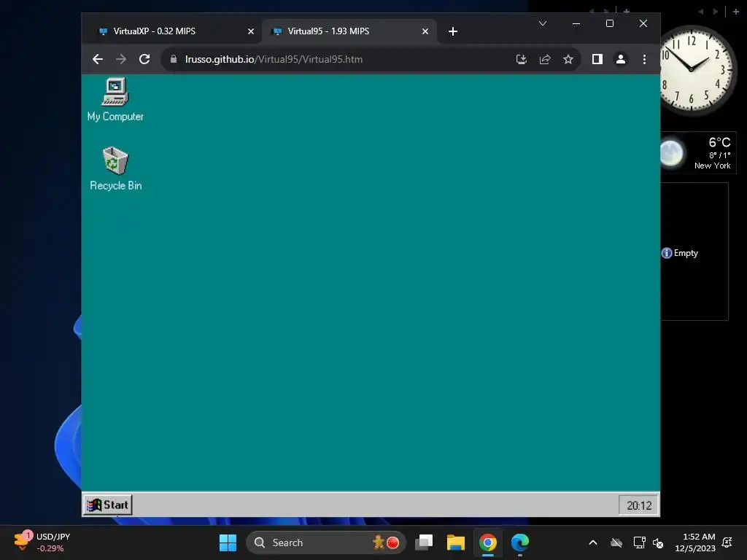The height and width of the screenshot is (560, 747).
Task: Open the Windows 11 Start button
Action: tap(228, 542)
